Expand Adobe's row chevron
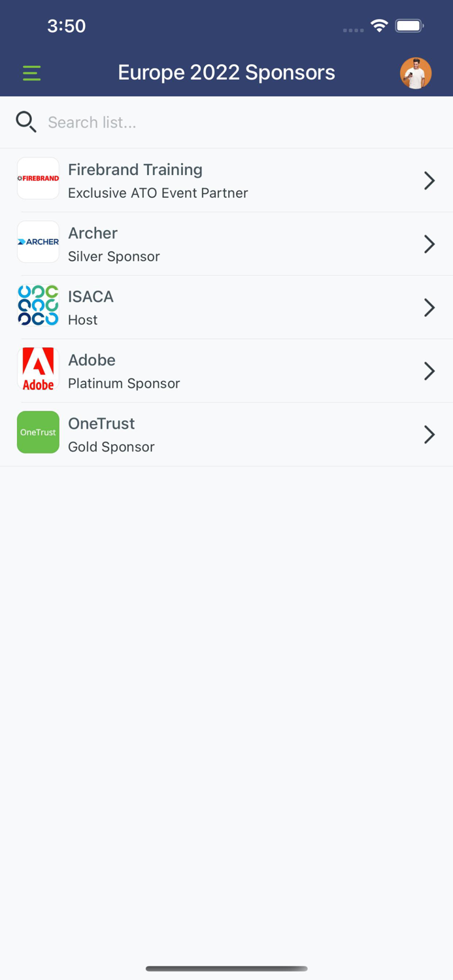This screenshot has height=980, width=453. coord(429,370)
